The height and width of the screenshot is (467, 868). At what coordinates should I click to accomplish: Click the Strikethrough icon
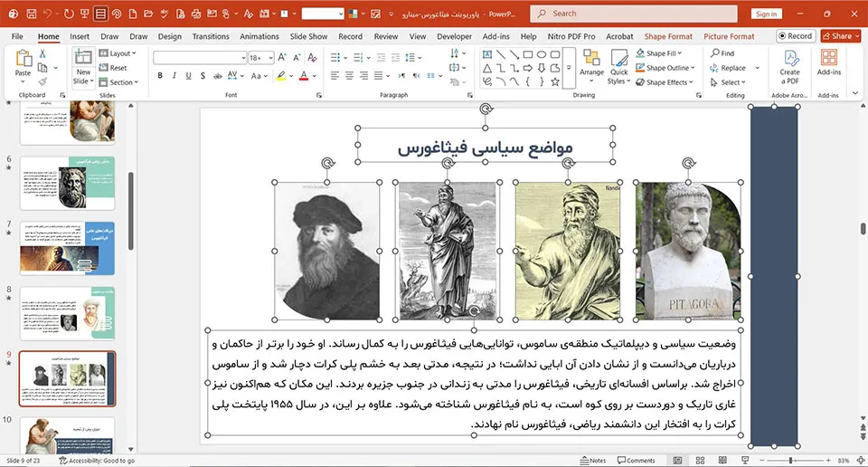point(218,76)
